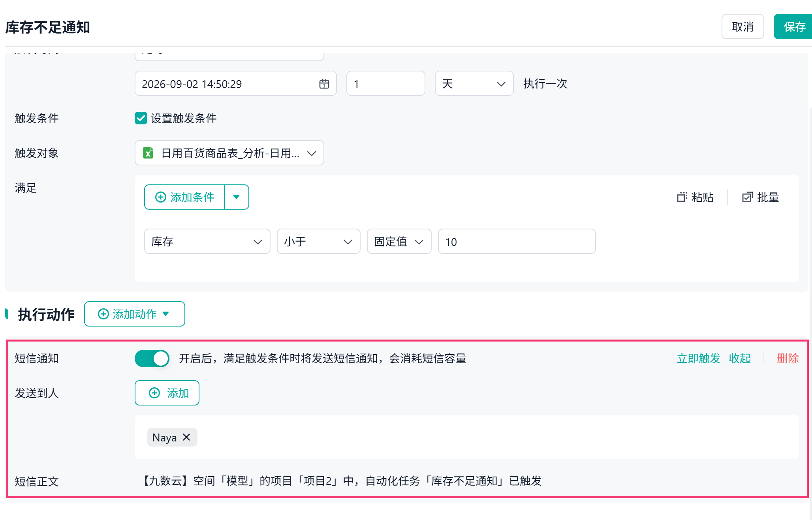Open the 固定值 value type dropdown
Screen dimensions: 812x520
(x=399, y=241)
